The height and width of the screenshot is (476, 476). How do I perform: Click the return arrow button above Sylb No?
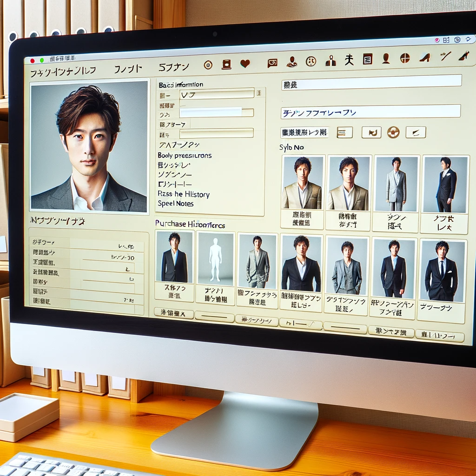click(x=371, y=132)
